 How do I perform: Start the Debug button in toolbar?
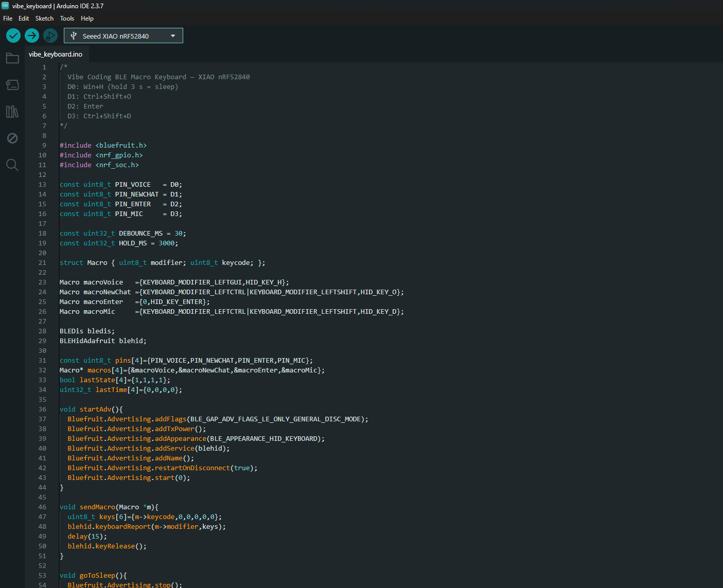pyautogui.click(x=50, y=35)
